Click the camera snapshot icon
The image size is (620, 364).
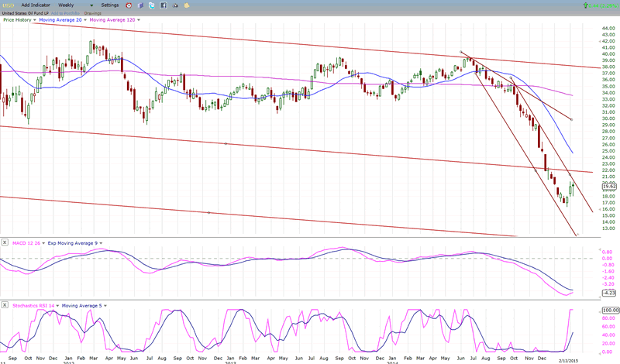click(x=175, y=5)
